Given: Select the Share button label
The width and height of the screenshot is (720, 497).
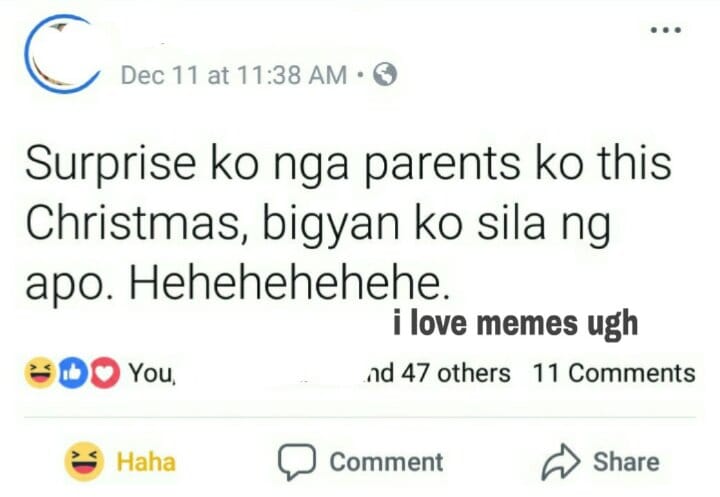Looking at the screenshot, I should click(626, 462).
